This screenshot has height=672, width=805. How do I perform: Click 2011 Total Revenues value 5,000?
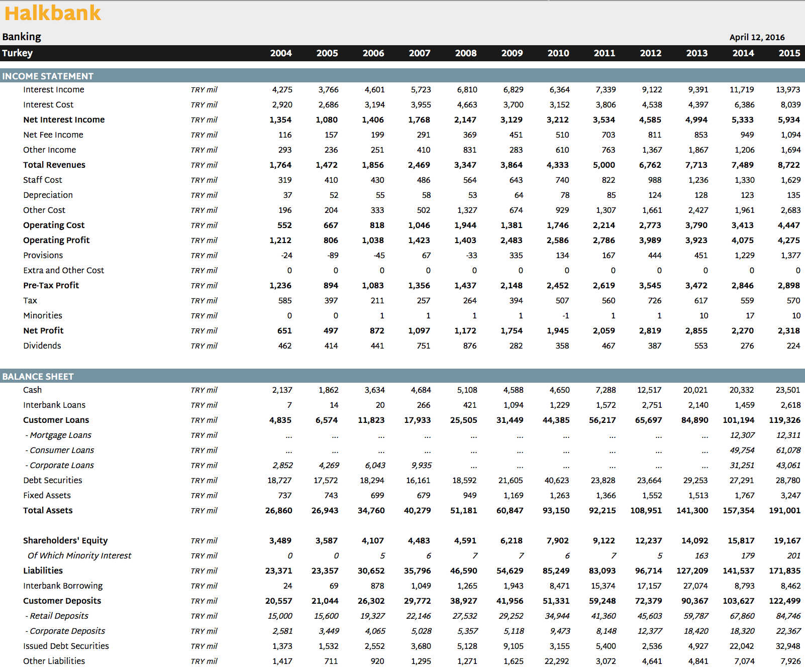(604, 165)
